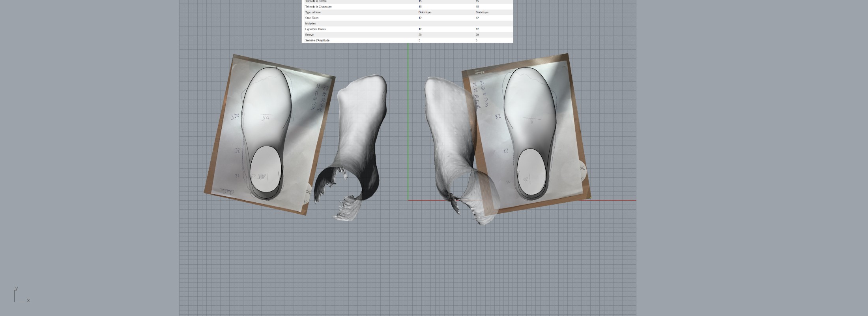868x316 pixels.
Task: Click the 'Relevé' row label
Action: tap(309, 35)
